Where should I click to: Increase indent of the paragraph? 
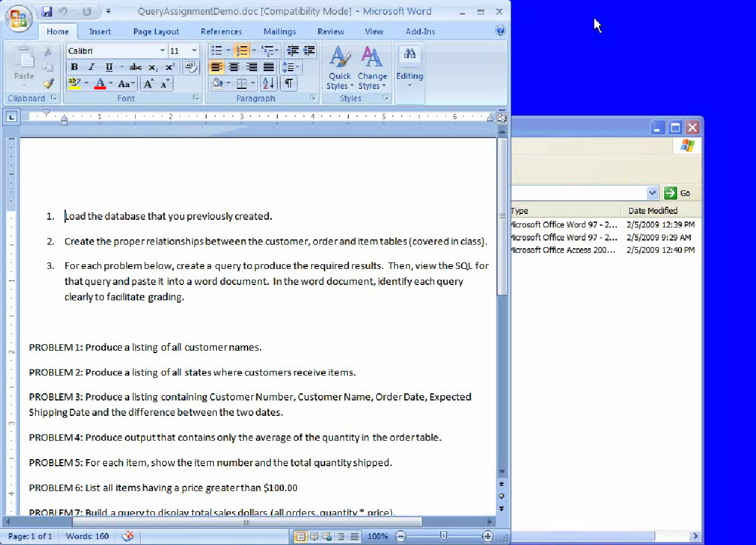coord(309,51)
